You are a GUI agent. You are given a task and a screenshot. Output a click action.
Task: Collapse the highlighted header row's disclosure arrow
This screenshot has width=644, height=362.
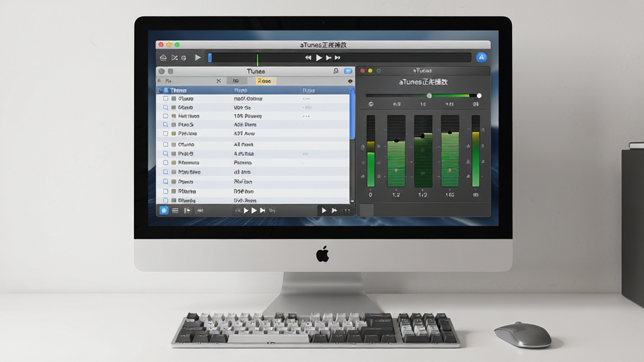160,90
